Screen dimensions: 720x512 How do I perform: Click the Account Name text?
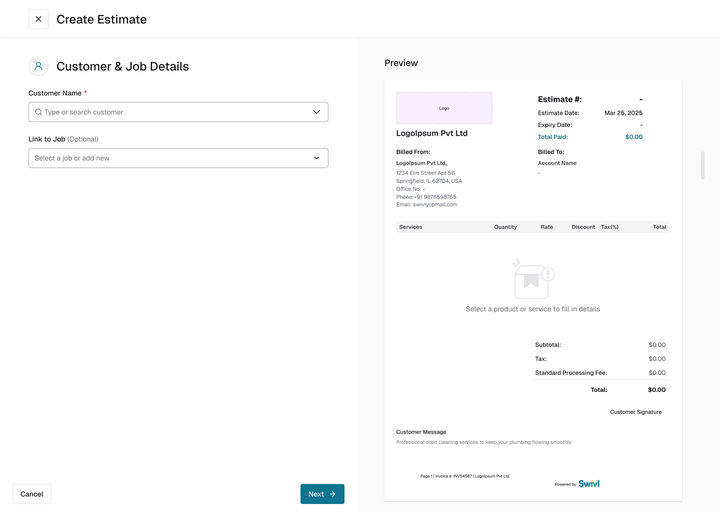click(x=557, y=163)
